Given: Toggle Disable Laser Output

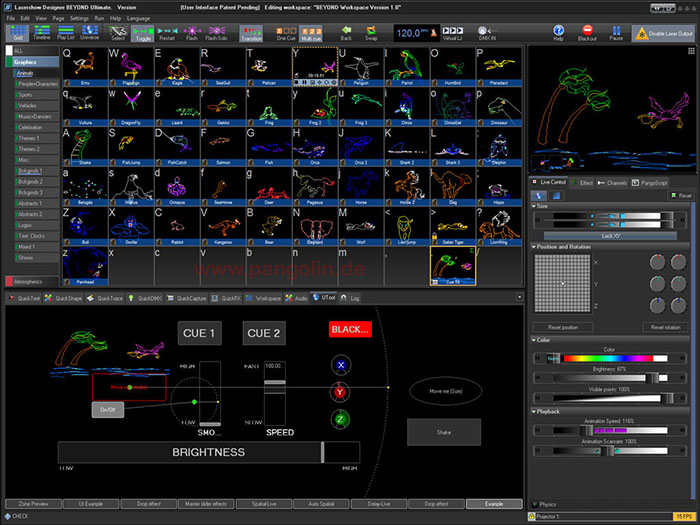Looking at the screenshot, I should click(x=664, y=33).
